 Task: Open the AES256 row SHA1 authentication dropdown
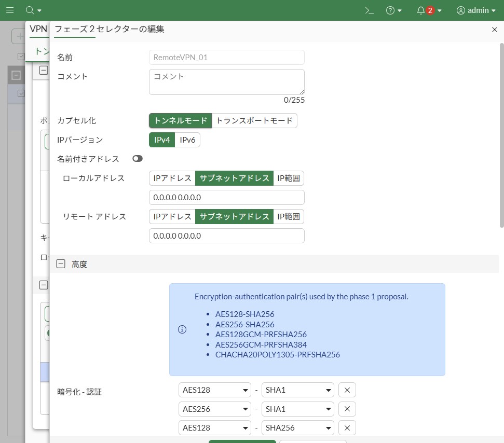click(x=297, y=409)
